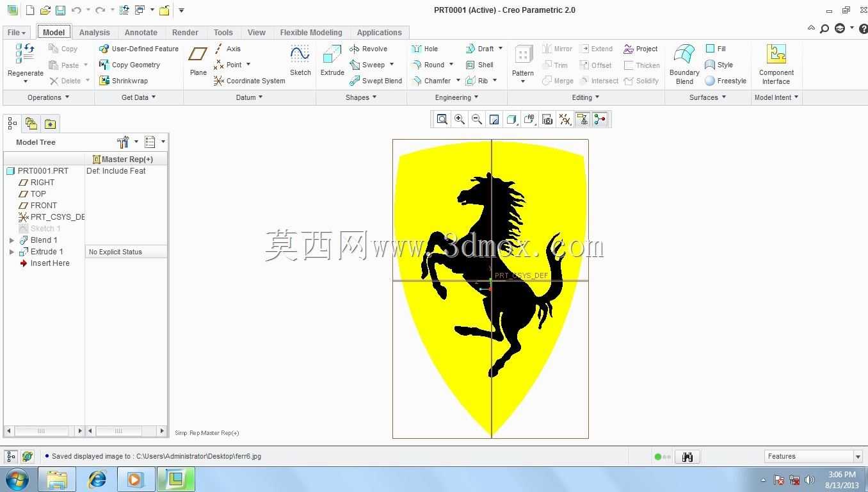Screen dimensions: 868x492
Task: Open the Editing group dropdown
Action: [586, 97]
